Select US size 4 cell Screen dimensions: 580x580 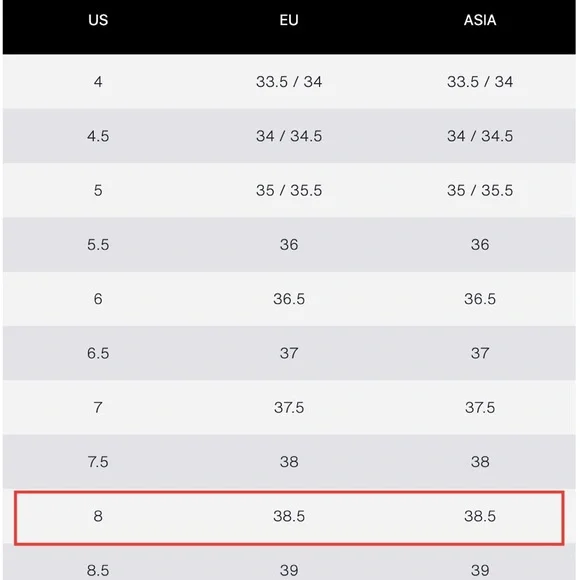98,82
